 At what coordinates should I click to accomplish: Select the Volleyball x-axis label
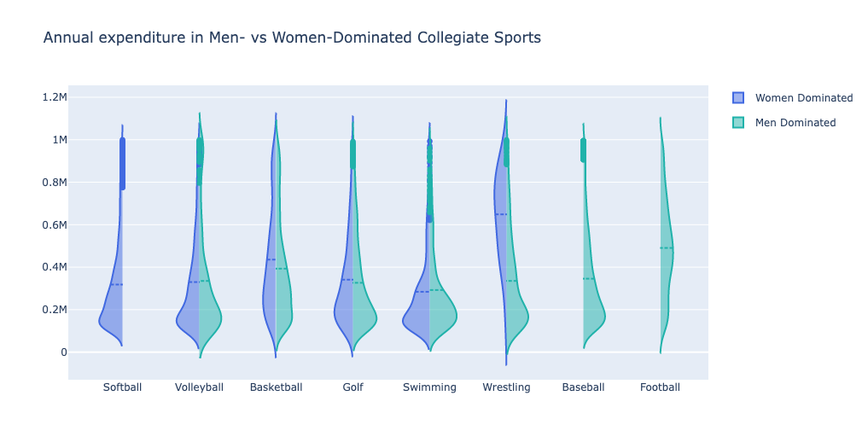coord(199,387)
